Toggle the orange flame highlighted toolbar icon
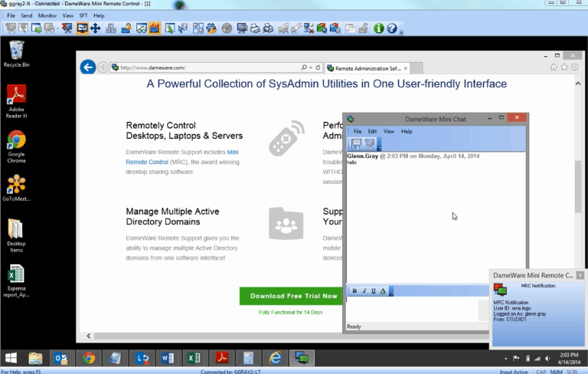 [154, 28]
